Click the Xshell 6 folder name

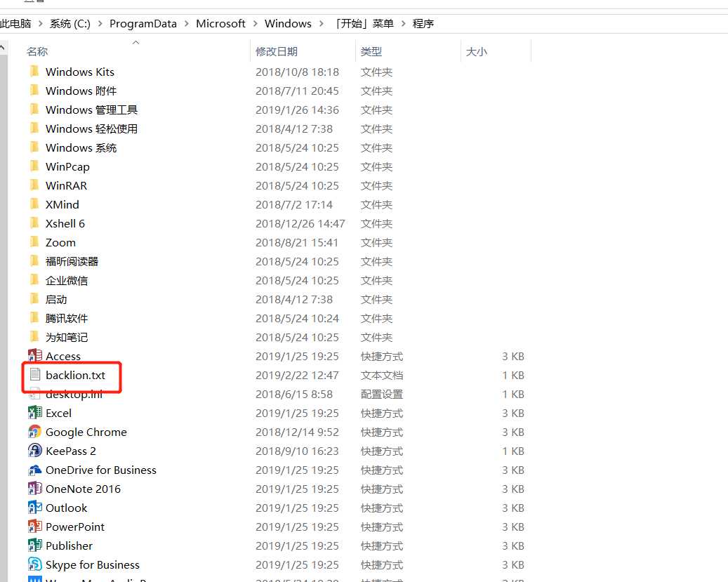tap(65, 223)
